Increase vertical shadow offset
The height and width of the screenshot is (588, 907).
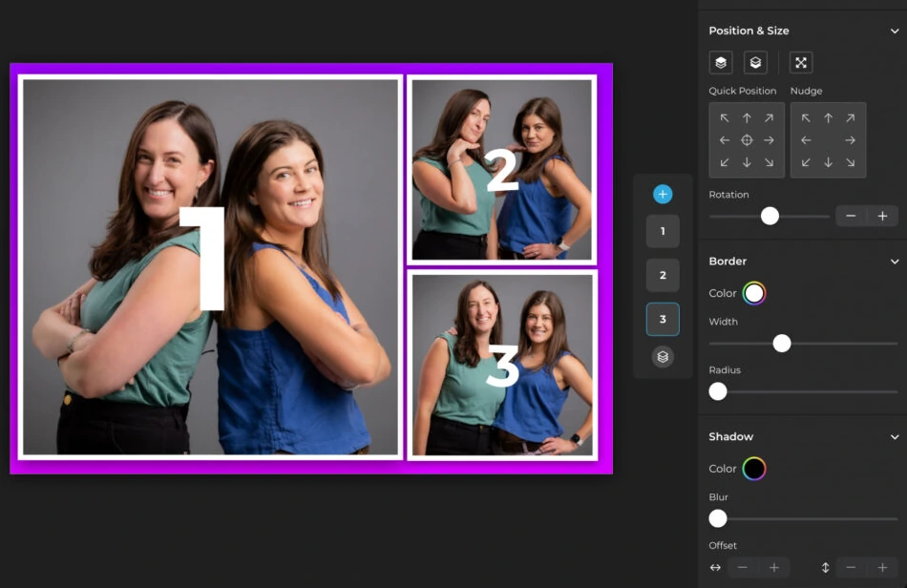tap(882, 568)
